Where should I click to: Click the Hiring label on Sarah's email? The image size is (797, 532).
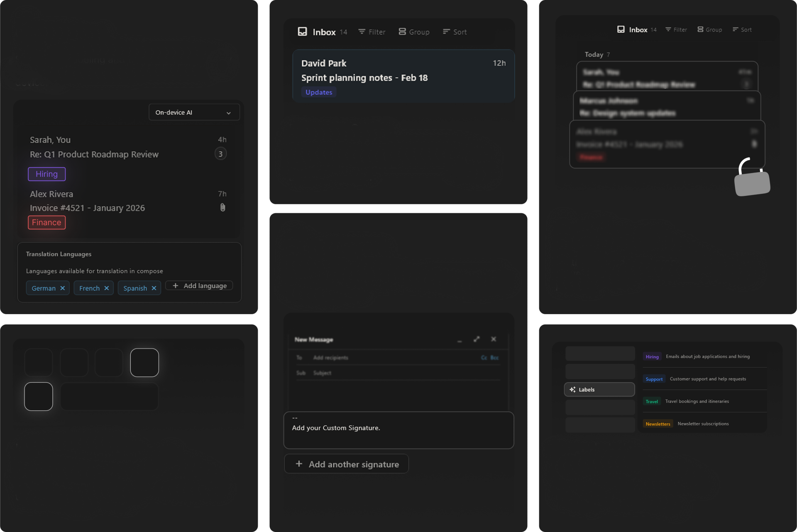(x=46, y=174)
